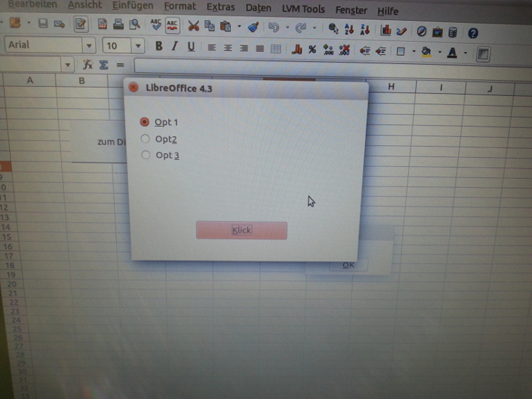Open the Undo history dropdown arrow
532x399 pixels.
(287, 27)
